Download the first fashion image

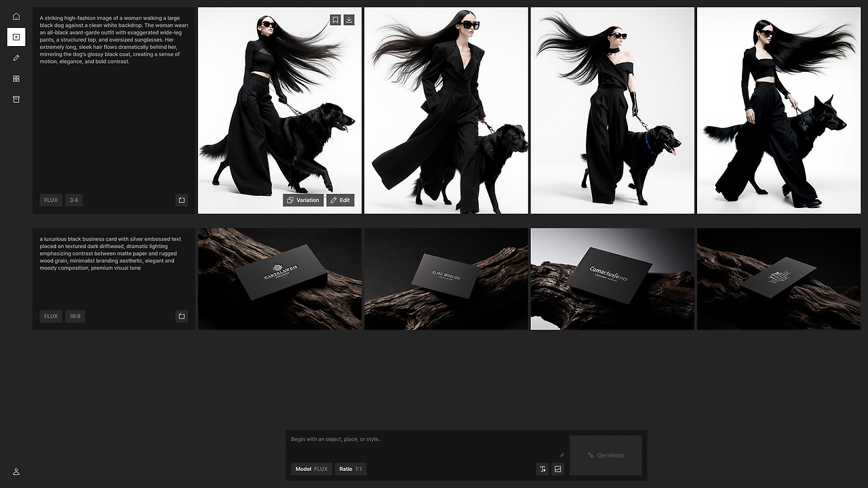pyautogui.click(x=349, y=20)
